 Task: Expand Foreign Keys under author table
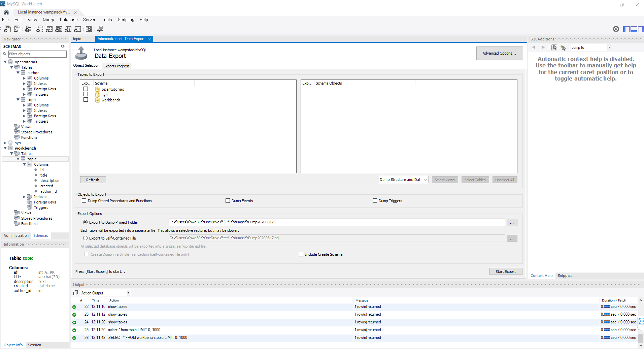coord(24,89)
